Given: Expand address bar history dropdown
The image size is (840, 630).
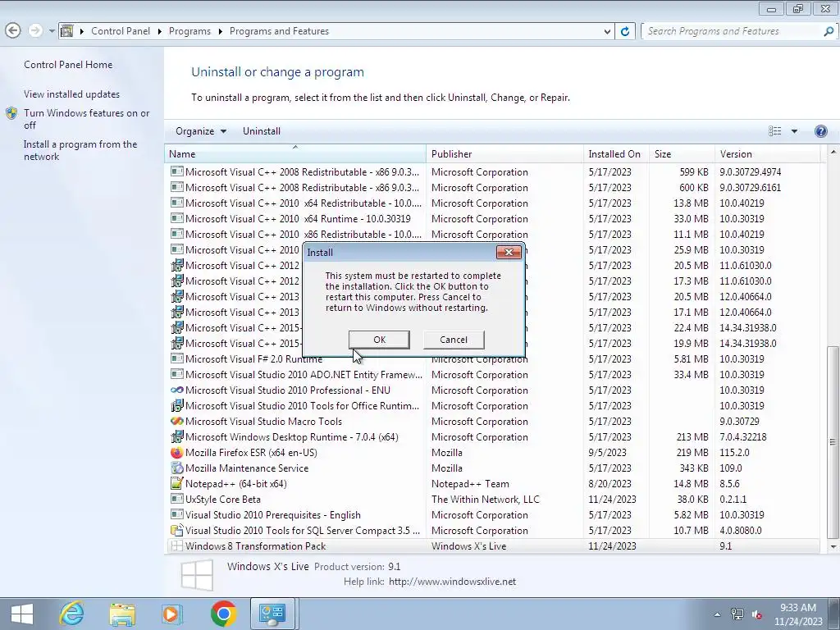Looking at the screenshot, I should click(607, 31).
